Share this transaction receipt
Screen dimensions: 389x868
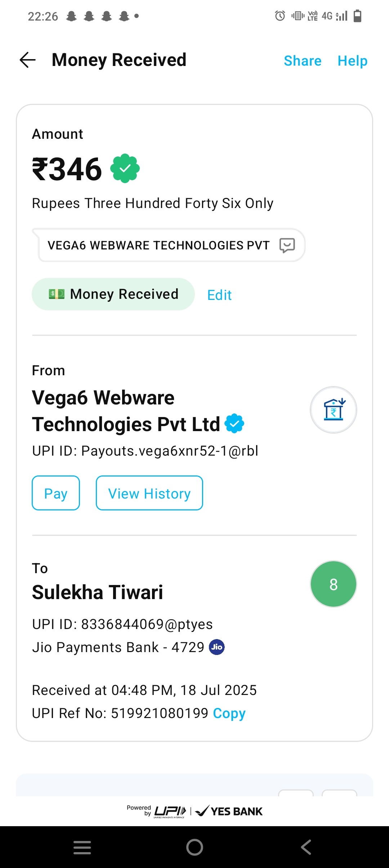point(303,61)
